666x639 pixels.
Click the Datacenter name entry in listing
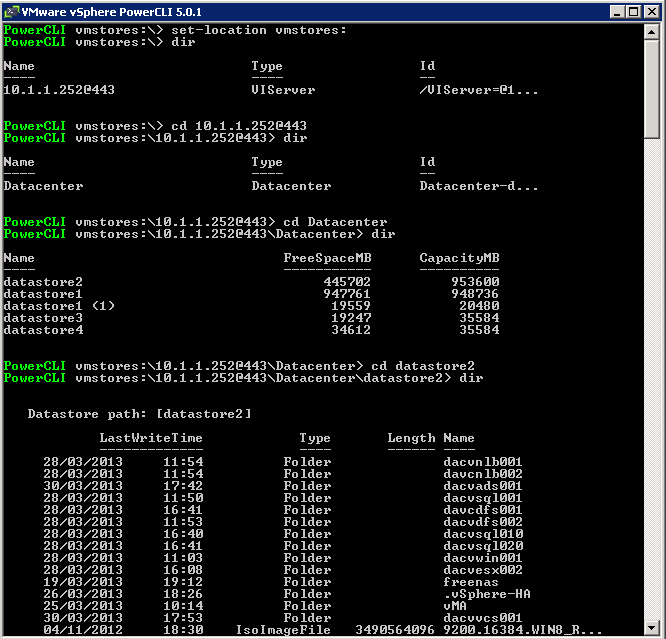[x=43, y=186]
